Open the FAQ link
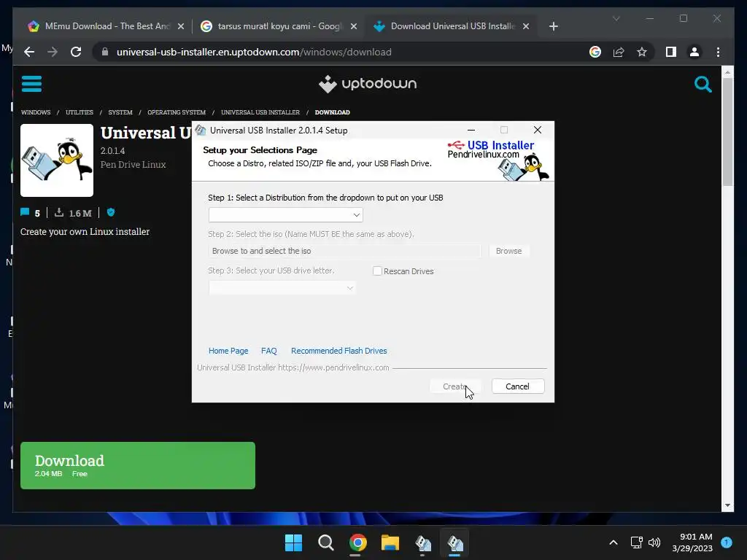The width and height of the screenshot is (747, 560). pyautogui.click(x=268, y=351)
